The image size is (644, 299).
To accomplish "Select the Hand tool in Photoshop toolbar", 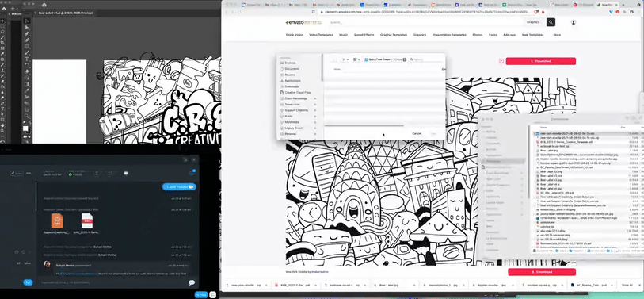I will pos(2,125).
